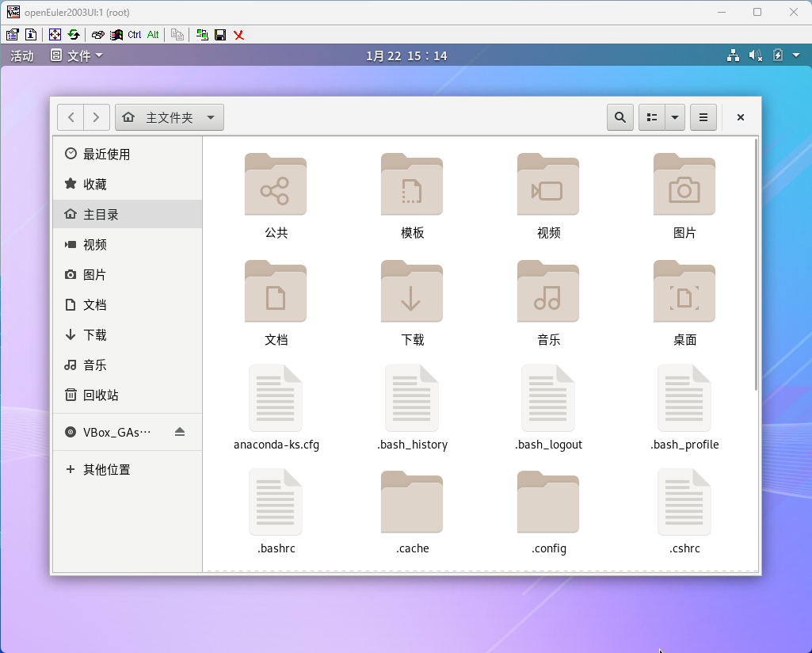Screen dimensions: 812x653
Task: Open the view options dropdown arrow
Action: pos(675,117)
